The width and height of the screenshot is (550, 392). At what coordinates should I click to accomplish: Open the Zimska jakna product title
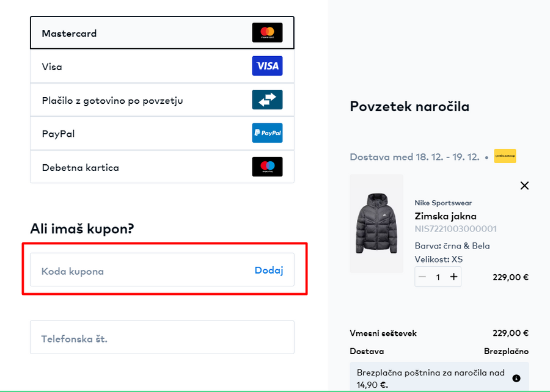(x=445, y=216)
